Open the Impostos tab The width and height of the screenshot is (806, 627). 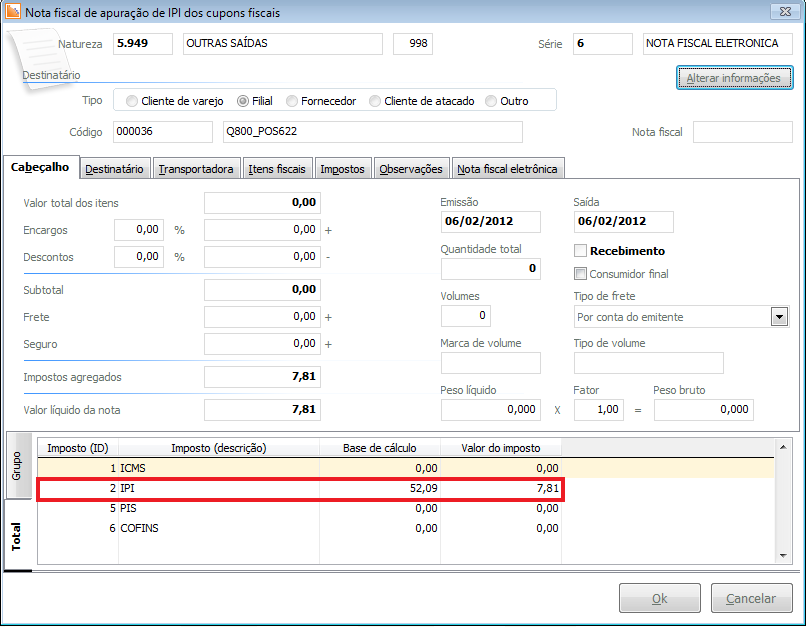342,169
